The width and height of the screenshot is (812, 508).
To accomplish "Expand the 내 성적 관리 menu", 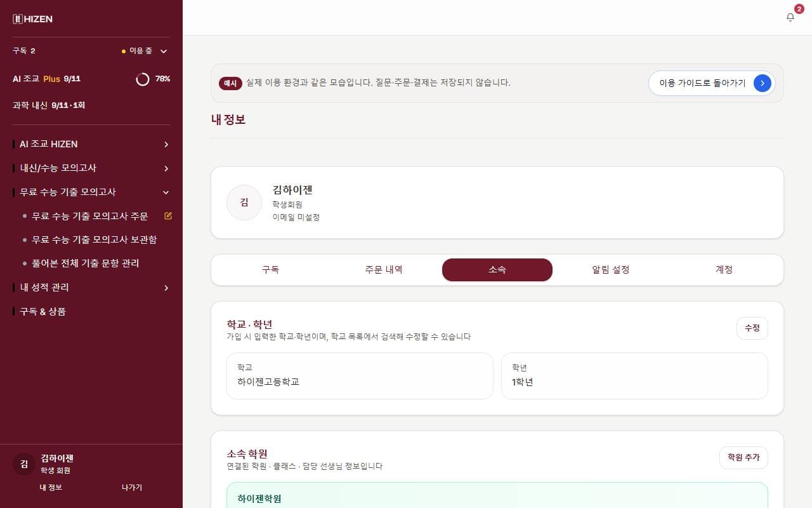I will coord(91,288).
